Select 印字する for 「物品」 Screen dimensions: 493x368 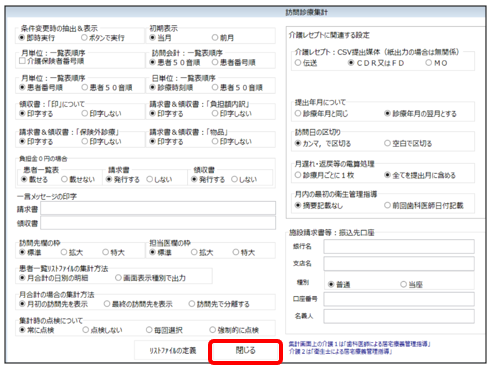click(153, 142)
